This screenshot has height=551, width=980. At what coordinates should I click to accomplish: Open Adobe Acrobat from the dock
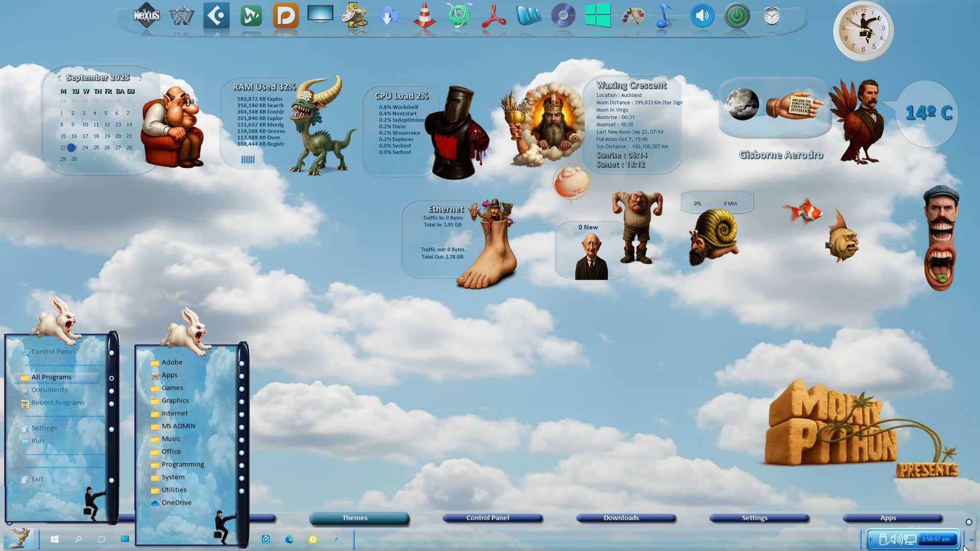click(x=494, y=16)
